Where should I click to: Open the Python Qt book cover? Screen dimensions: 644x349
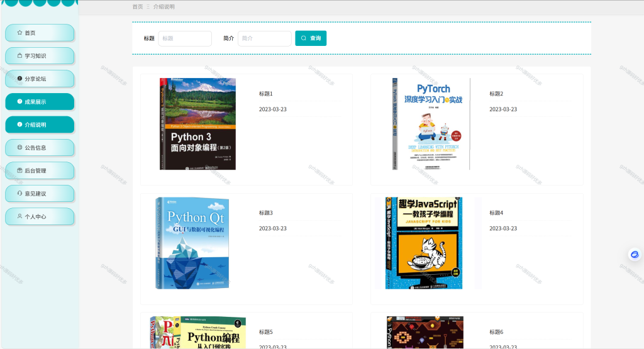[x=192, y=243]
